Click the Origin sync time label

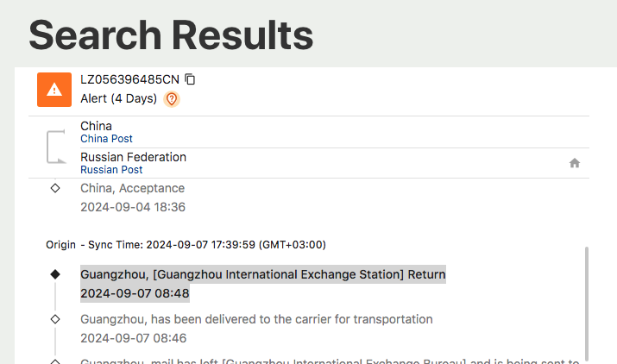click(x=186, y=245)
